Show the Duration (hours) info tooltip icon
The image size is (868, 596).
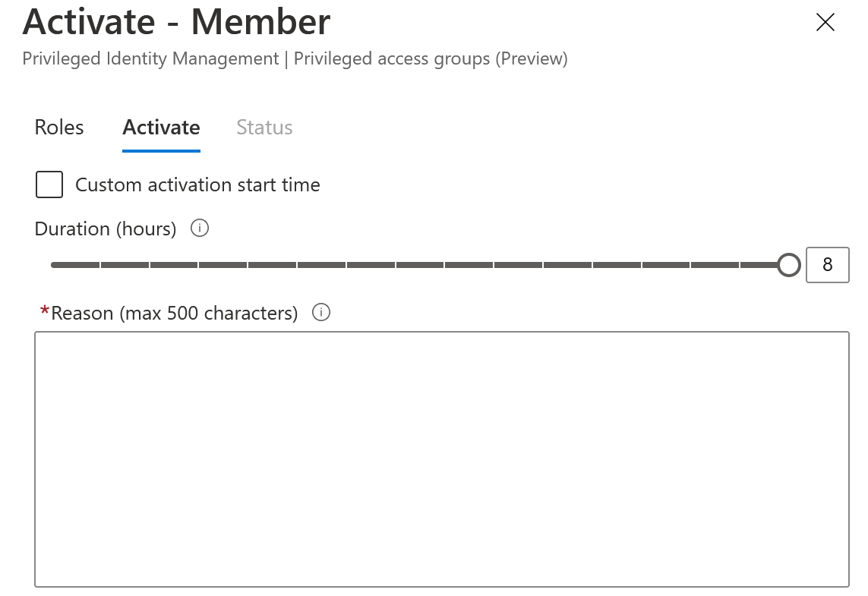200,229
